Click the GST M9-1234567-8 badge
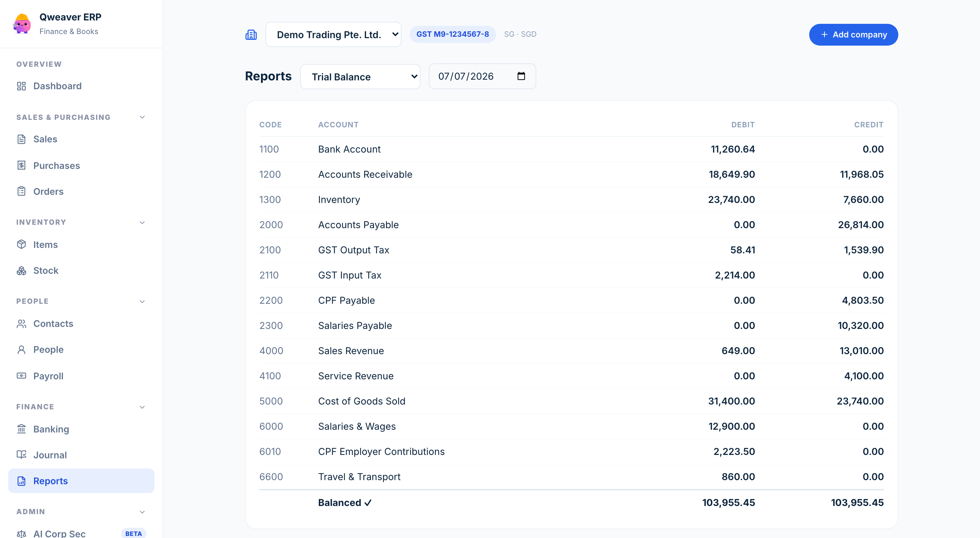Viewport: 980px width, 538px height. point(452,34)
